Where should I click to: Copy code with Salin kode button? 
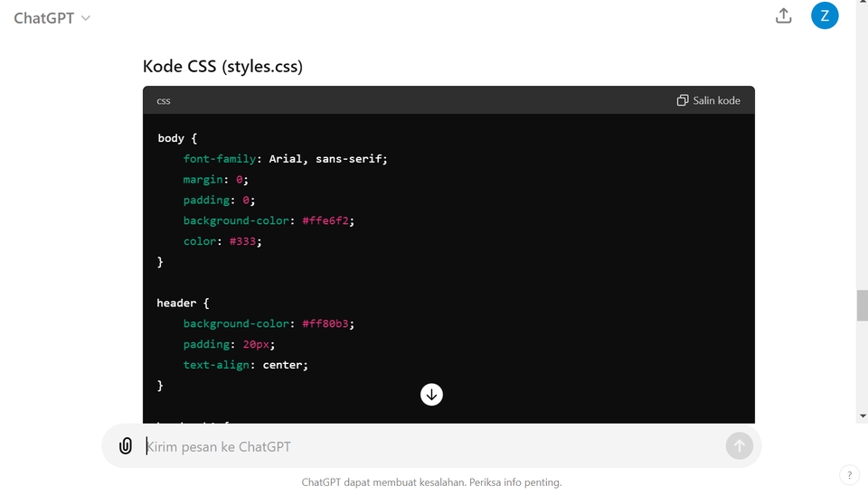(x=708, y=100)
